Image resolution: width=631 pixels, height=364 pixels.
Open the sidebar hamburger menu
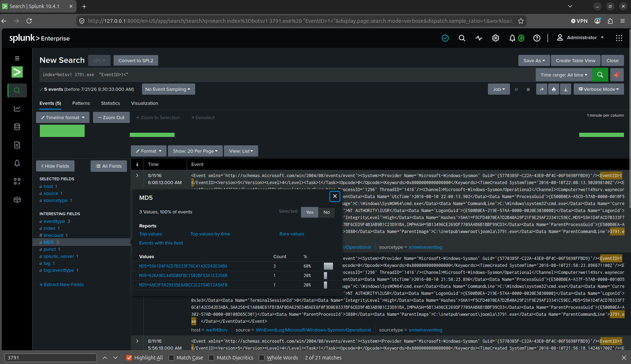click(x=17, y=58)
